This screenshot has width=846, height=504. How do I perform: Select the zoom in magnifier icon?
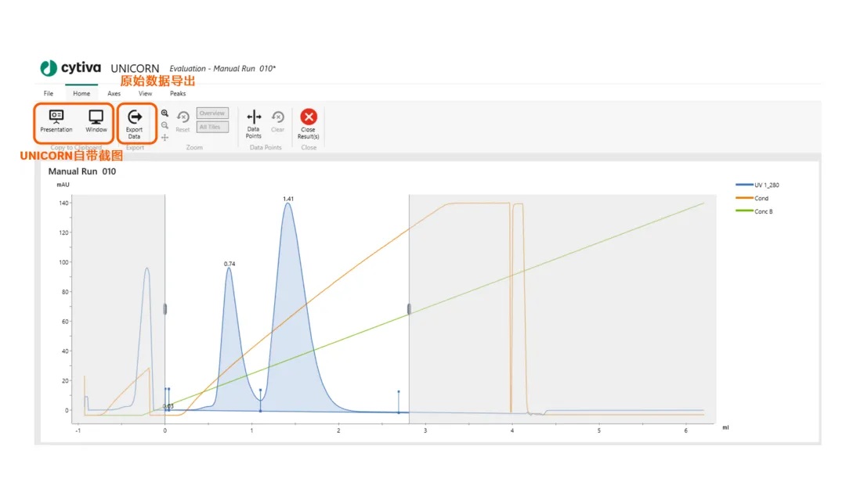[164, 113]
